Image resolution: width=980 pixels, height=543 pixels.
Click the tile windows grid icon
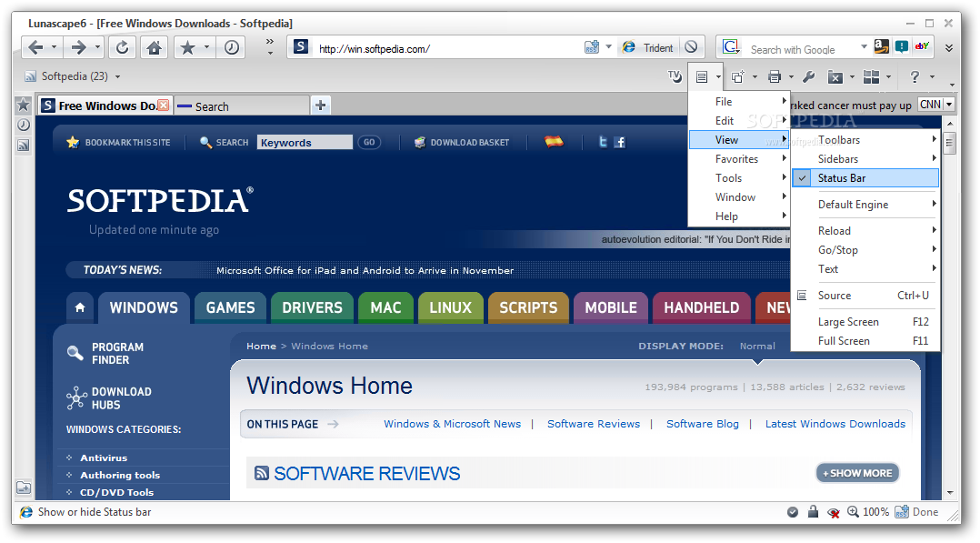pos(871,77)
